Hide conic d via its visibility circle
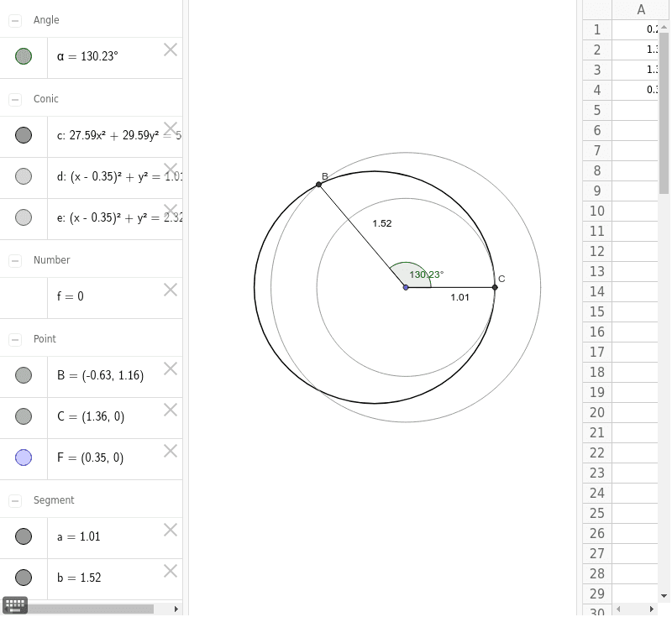The height and width of the screenshot is (617, 672). coord(24,175)
